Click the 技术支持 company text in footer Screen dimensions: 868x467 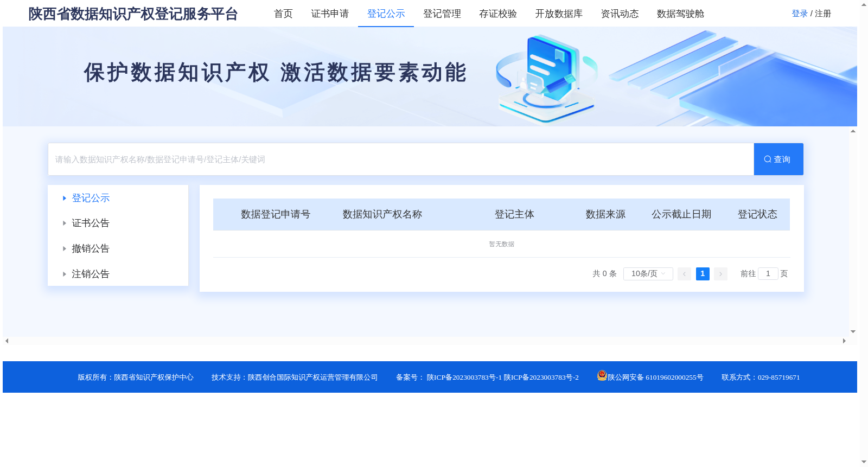(295, 378)
